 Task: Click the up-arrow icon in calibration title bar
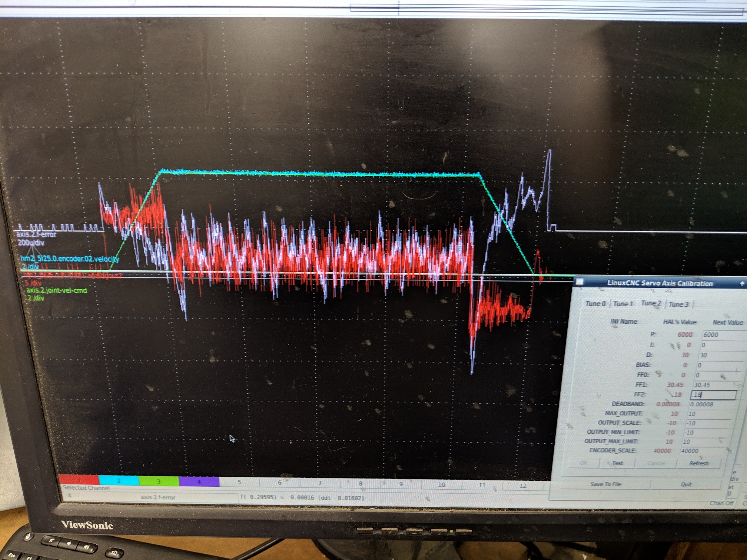tap(741, 283)
